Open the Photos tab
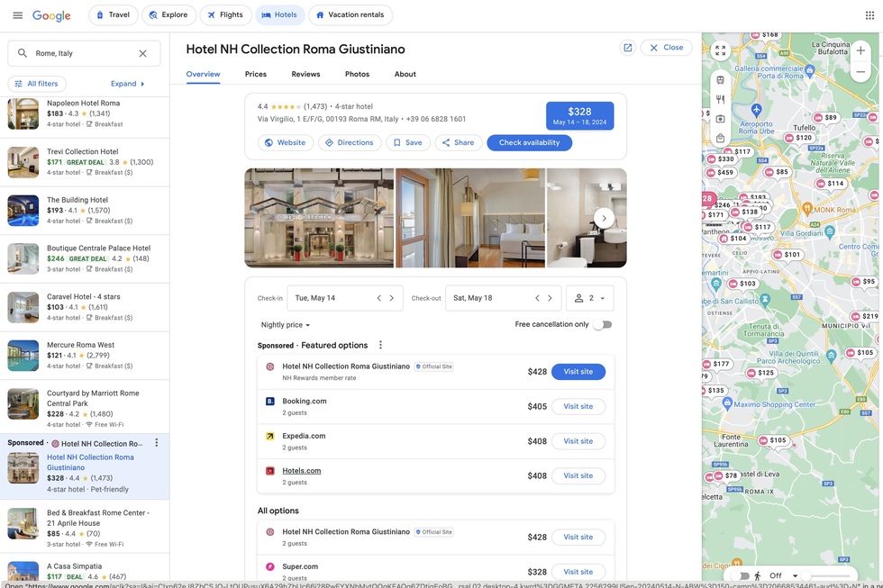The width and height of the screenshot is (883, 588). coord(357,74)
